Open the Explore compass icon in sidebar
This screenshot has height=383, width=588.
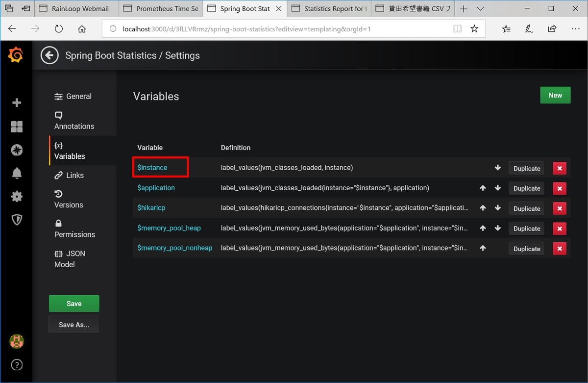click(17, 150)
